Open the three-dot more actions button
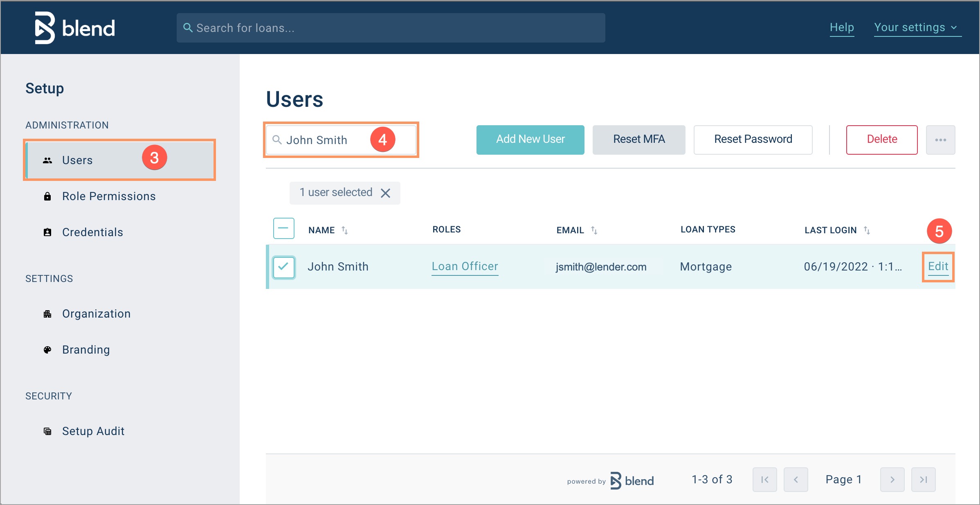980x505 pixels. click(940, 140)
